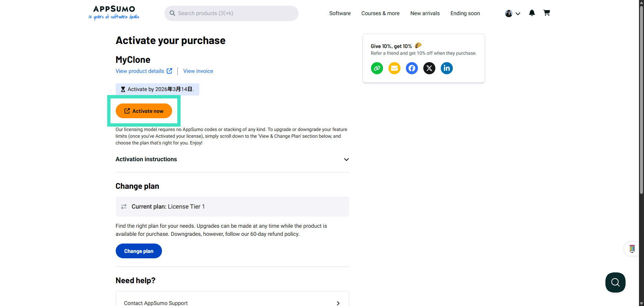Click the AppSumo logo
Image resolution: width=644 pixels, height=306 pixels.
[114, 13]
